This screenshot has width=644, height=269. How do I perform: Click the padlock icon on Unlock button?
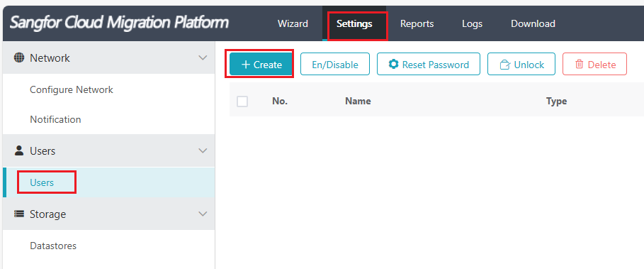point(504,65)
